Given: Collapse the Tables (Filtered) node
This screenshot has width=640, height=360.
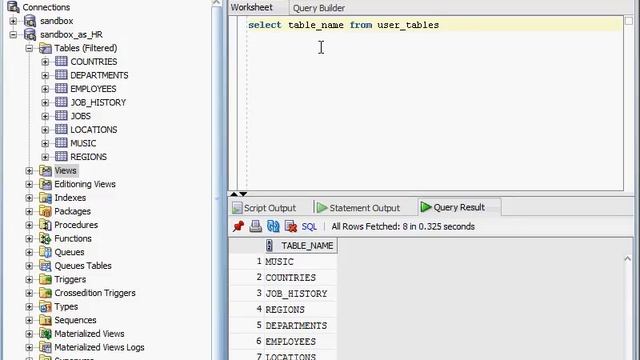Looking at the screenshot, I should click(29, 48).
